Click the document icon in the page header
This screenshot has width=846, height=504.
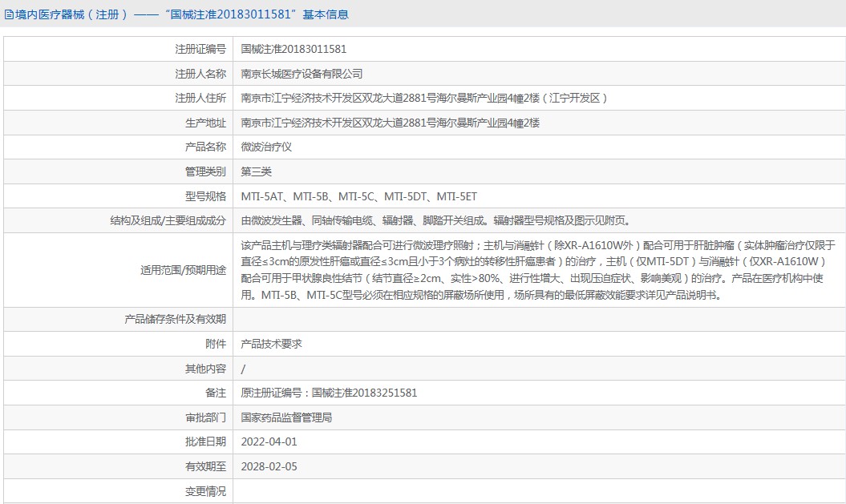9,14
